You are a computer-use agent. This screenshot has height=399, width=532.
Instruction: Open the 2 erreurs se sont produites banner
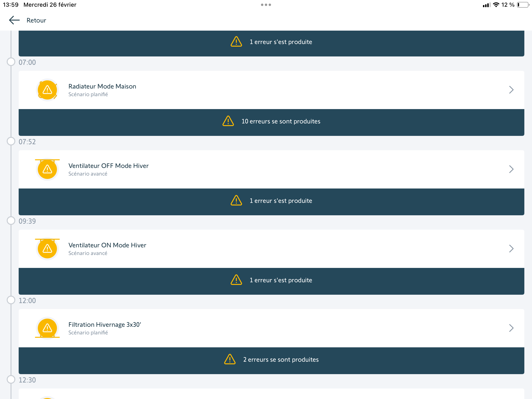point(281,360)
